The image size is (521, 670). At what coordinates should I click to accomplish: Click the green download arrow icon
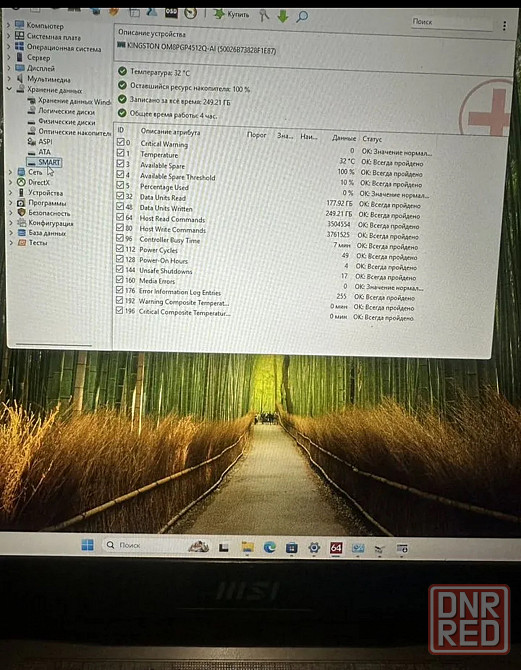[283, 16]
